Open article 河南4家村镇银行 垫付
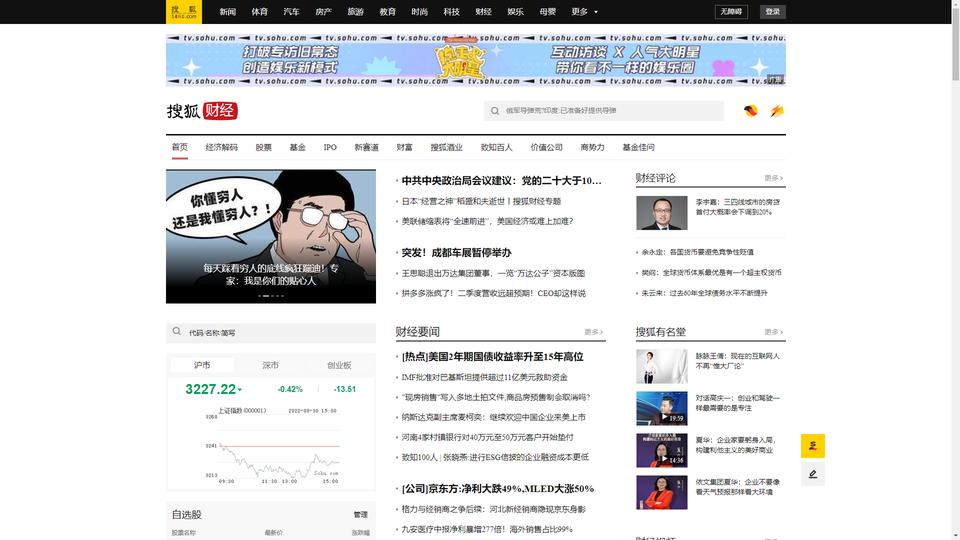Viewport: 960px width, 540px height. [487, 437]
